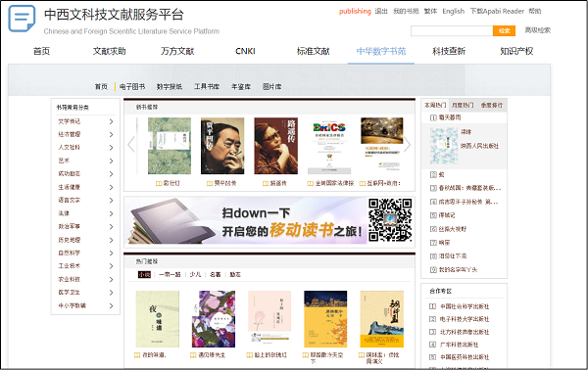Image resolution: width=588 pixels, height=370 pixels.
Task: Expand the 文学传记 category arrow
Action: (111, 121)
